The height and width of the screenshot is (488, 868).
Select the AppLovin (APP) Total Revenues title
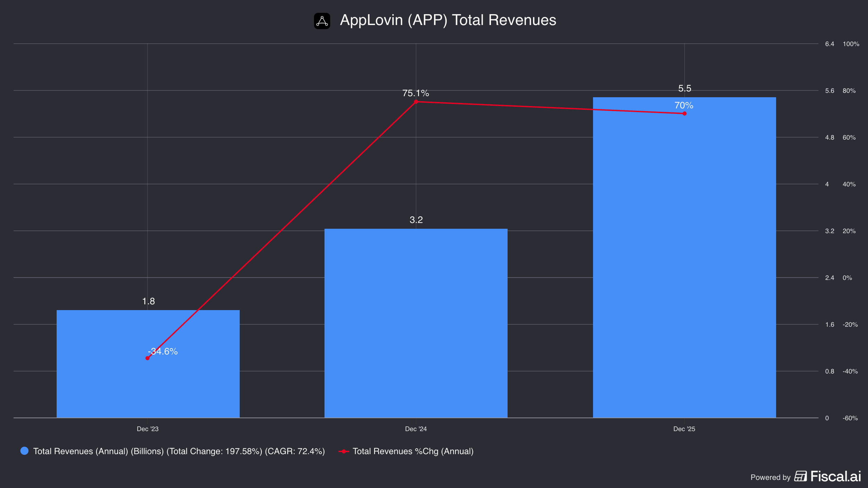click(448, 20)
